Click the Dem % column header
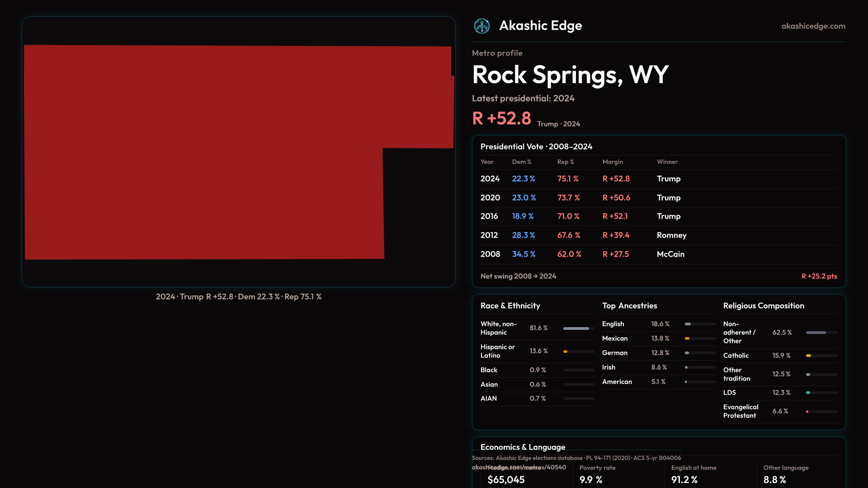The height and width of the screenshot is (488, 868). click(x=521, y=162)
